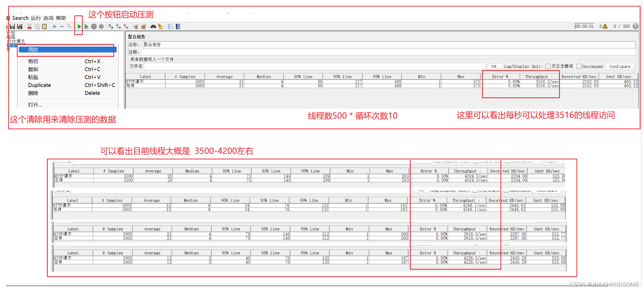Image resolution: width=644 pixels, height=290 pixels.
Task: Toggle Throughput sort arrow above 4226.5/sec
Action: 480,253
